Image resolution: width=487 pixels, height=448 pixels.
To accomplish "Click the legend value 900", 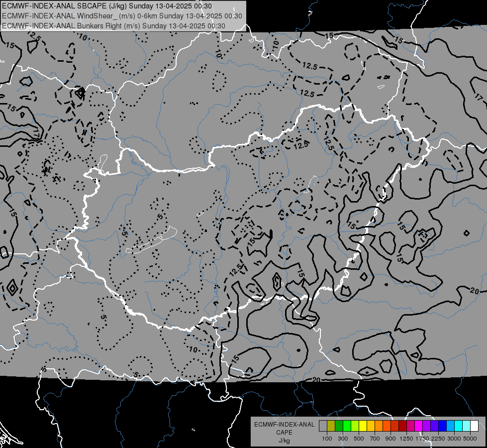I will click(390, 439).
